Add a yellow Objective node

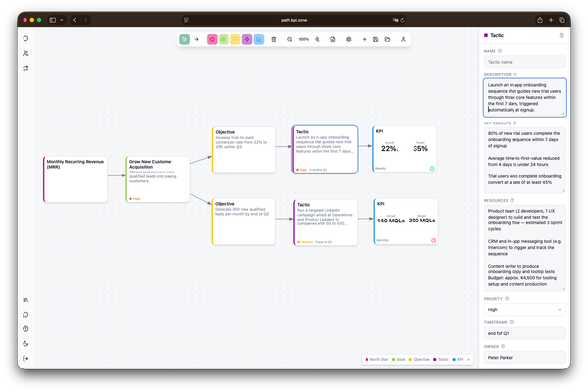235,39
